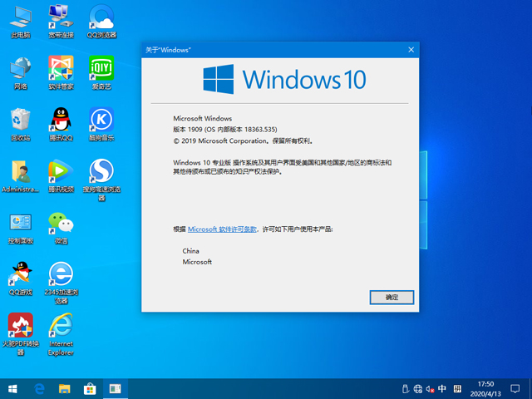Open the 此电脑 desktop icon

coord(21,22)
